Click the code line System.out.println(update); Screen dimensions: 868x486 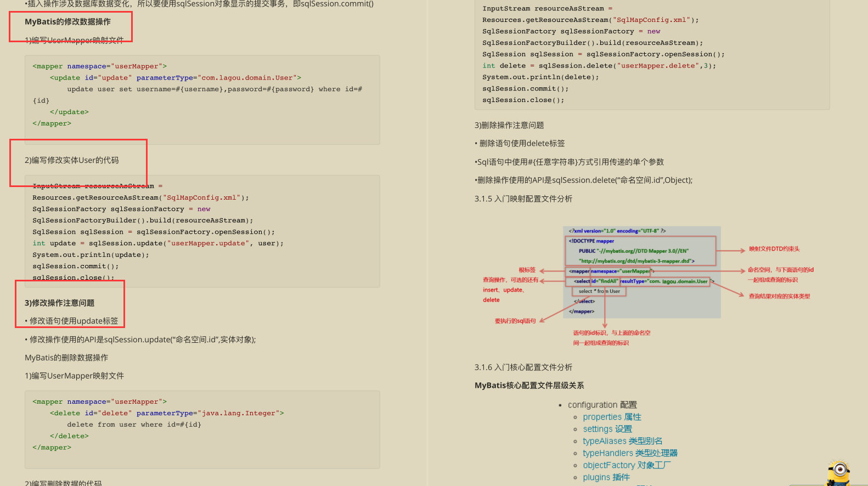pos(91,255)
